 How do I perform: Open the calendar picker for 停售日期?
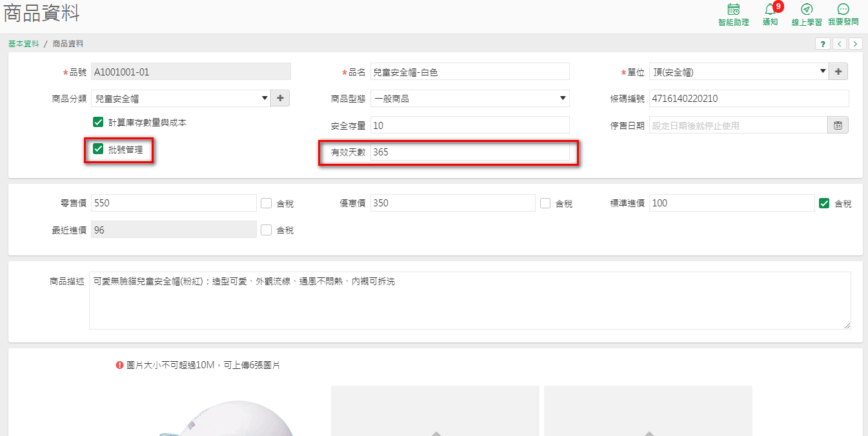tap(838, 125)
